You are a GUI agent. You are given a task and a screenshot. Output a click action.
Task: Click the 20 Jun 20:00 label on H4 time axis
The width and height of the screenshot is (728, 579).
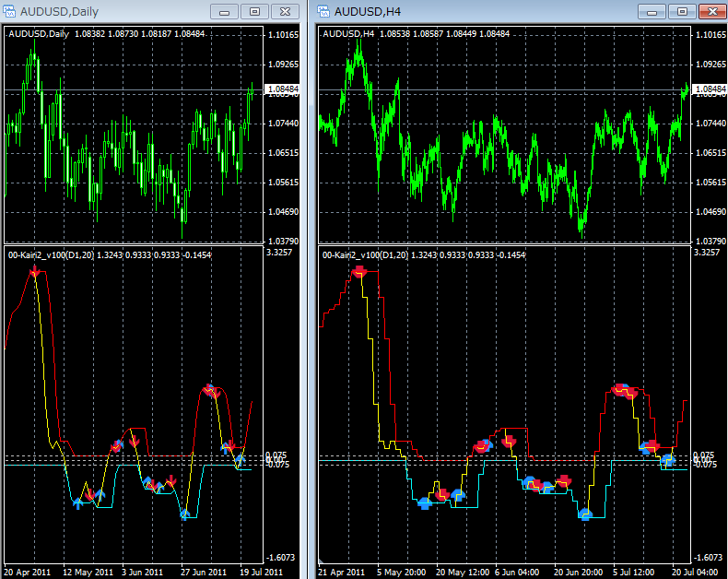578,572
